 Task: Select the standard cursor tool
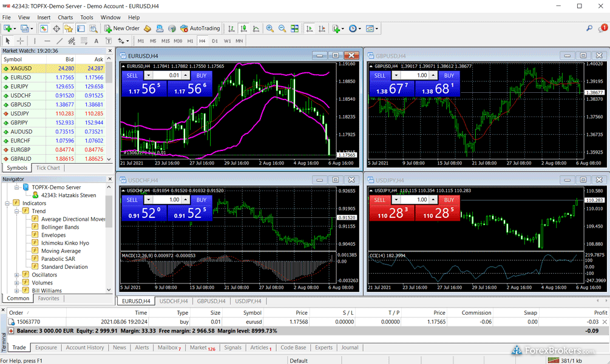coord(7,41)
